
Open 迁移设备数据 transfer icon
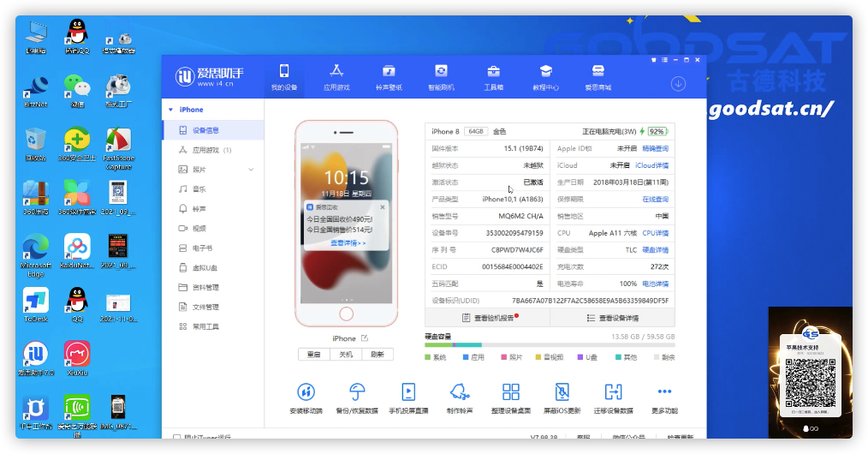[614, 392]
